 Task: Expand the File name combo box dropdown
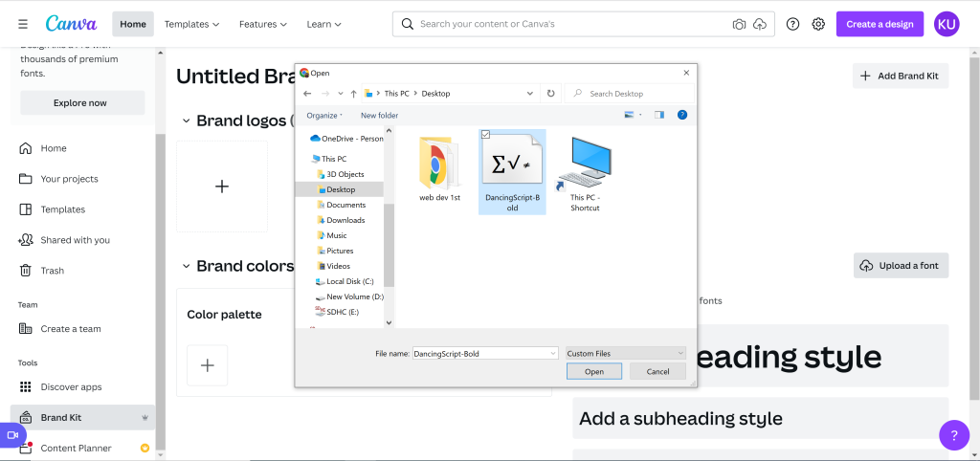pos(553,353)
